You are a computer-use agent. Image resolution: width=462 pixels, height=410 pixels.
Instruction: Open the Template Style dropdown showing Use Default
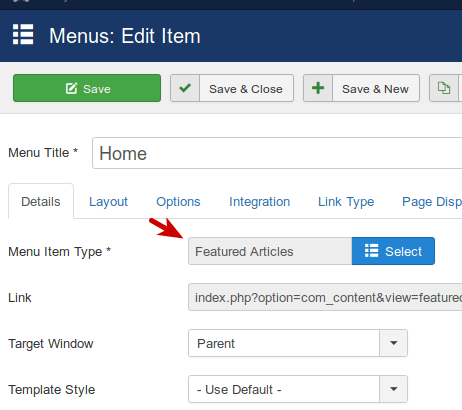298,389
